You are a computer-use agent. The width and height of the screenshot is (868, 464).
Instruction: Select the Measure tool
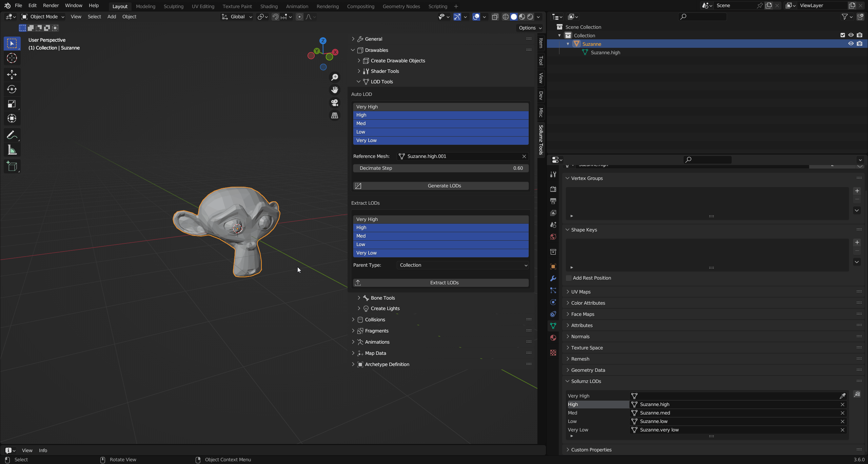12,150
